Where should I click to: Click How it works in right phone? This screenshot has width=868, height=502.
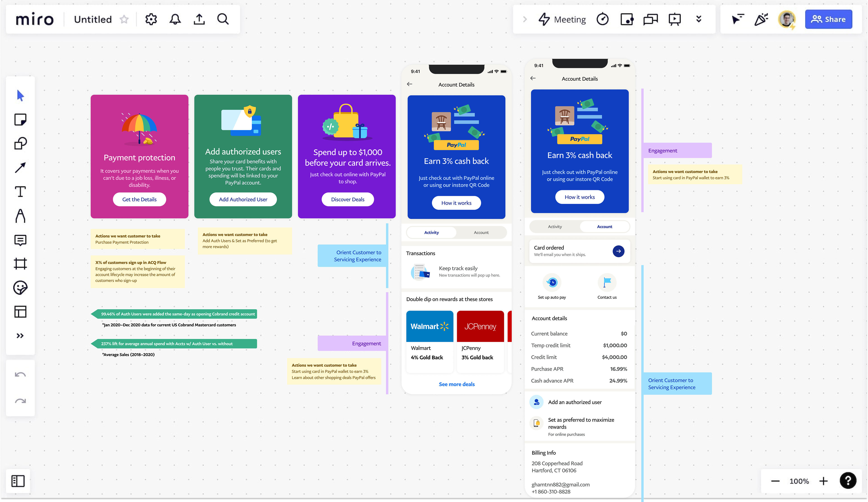click(x=579, y=197)
